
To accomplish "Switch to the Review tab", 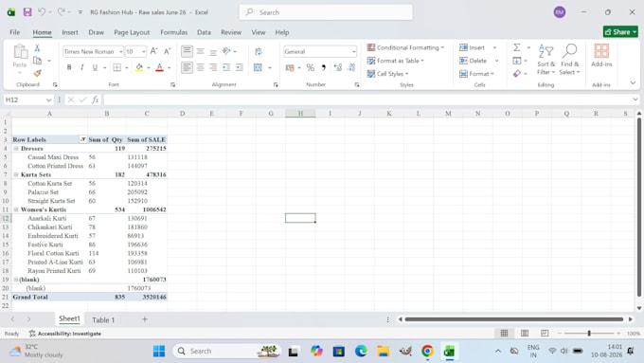I will [x=231, y=32].
